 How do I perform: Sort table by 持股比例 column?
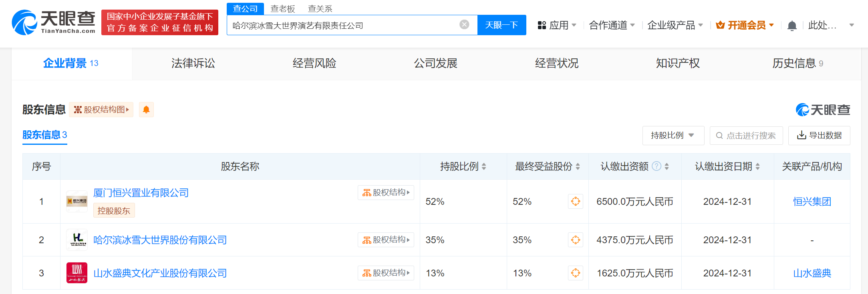pyautogui.click(x=484, y=166)
